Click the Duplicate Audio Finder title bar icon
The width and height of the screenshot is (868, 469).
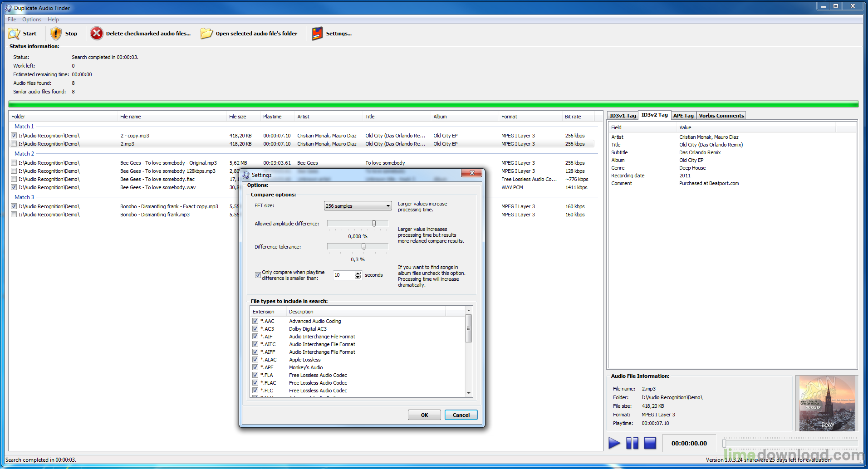click(9, 8)
